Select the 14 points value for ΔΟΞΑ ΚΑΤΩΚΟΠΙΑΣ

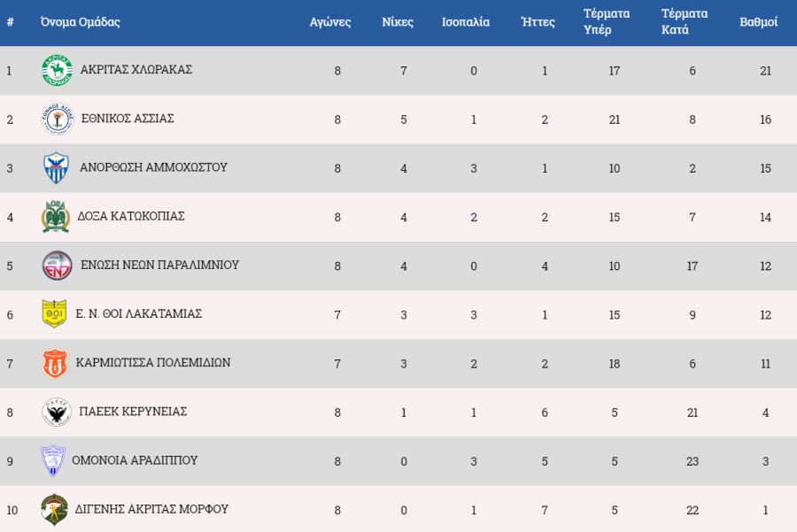point(765,217)
